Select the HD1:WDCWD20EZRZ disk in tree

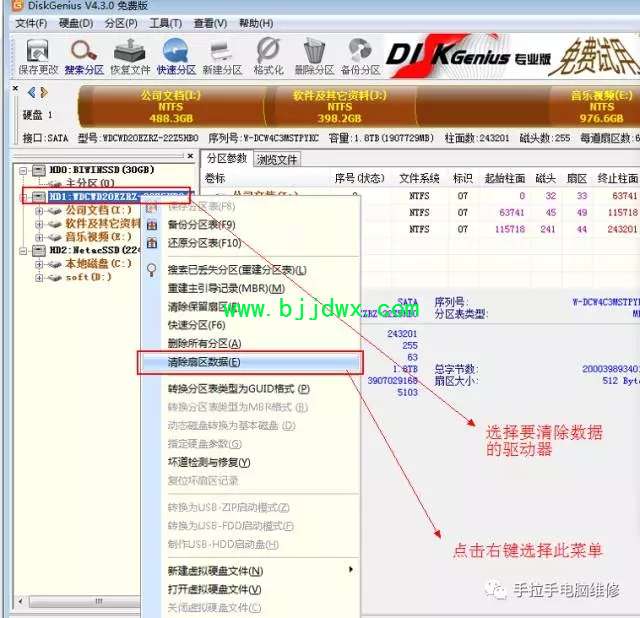click(x=118, y=197)
